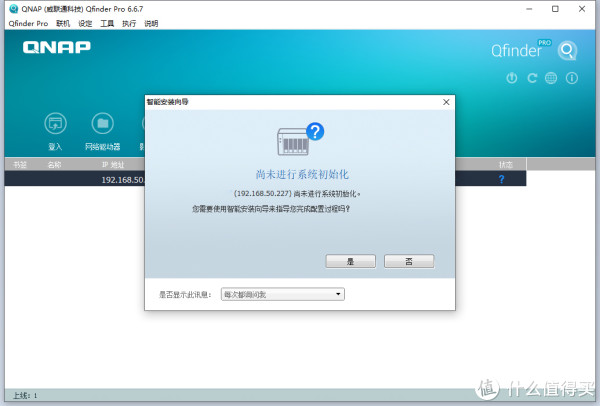The width and height of the screenshot is (600, 406).
Task: Open the 设定 settings menu
Action: tap(85, 23)
